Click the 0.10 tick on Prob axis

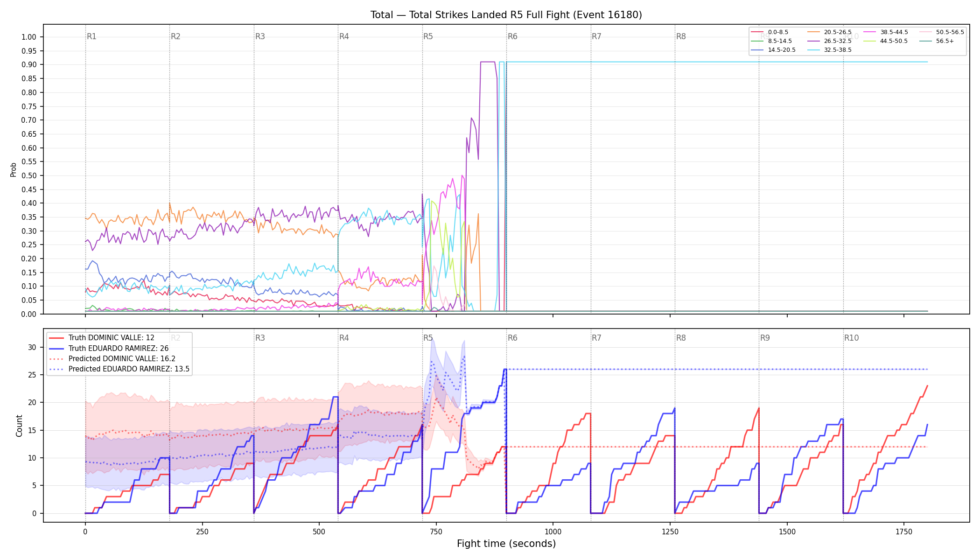click(29, 287)
